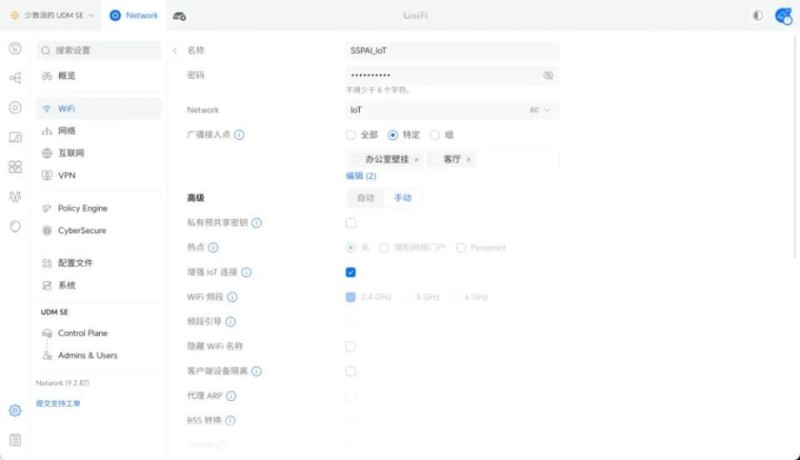Collapse panel with the back chevron near 名称
Viewport: 800px width, 460px height.
(x=175, y=50)
